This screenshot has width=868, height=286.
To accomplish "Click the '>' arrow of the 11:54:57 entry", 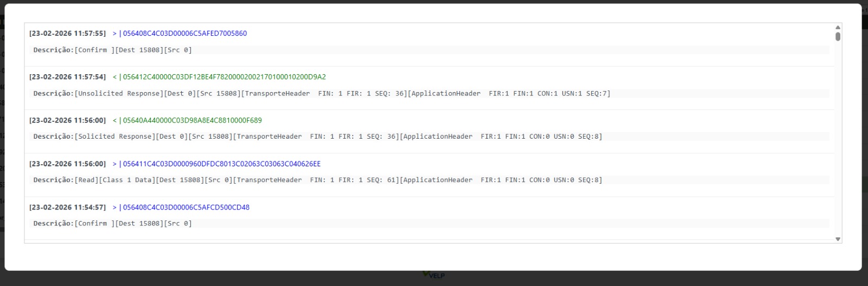I will pos(114,207).
